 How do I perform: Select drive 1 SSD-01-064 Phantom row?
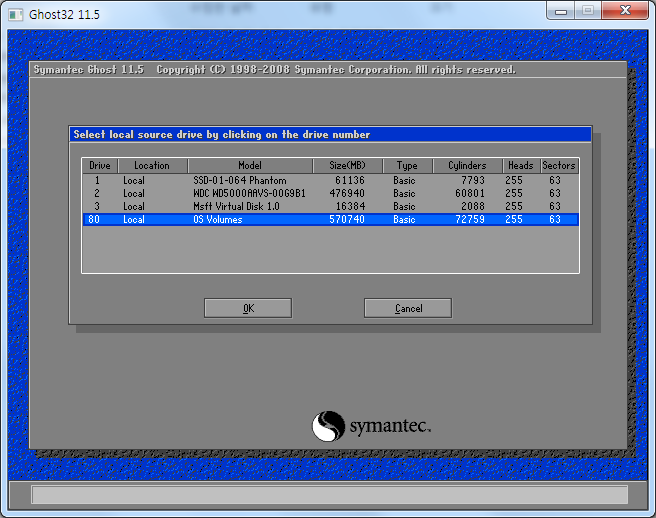click(x=331, y=180)
